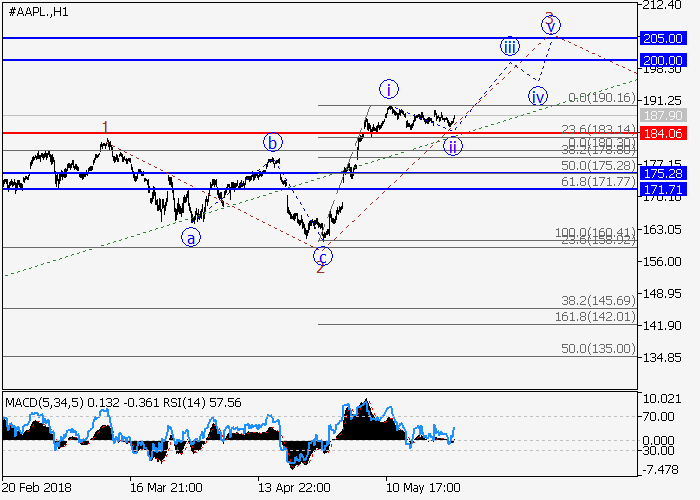The image size is (700, 500).
Task: Select the 61.8(171.77) Fibonacci level label
Action: click(x=598, y=181)
